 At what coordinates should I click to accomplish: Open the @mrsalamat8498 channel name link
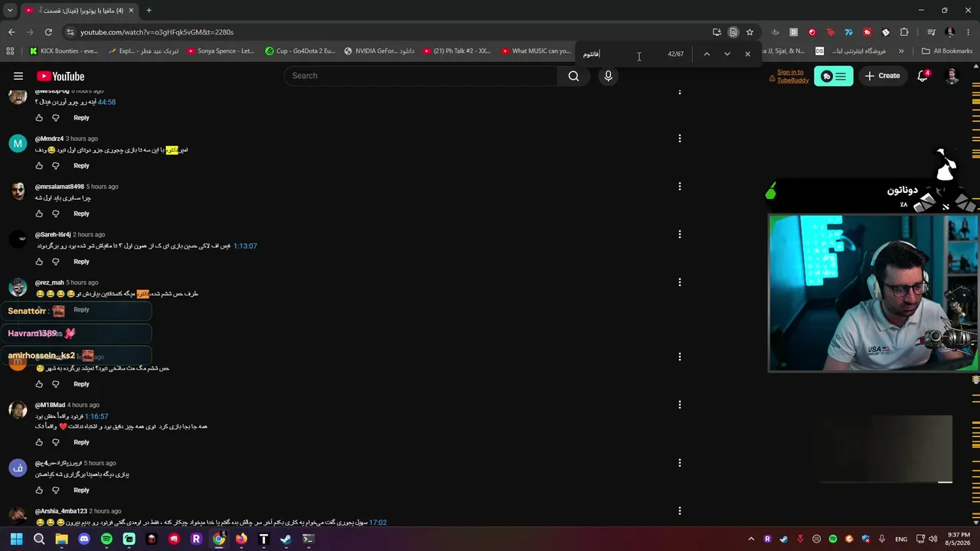(x=60, y=187)
